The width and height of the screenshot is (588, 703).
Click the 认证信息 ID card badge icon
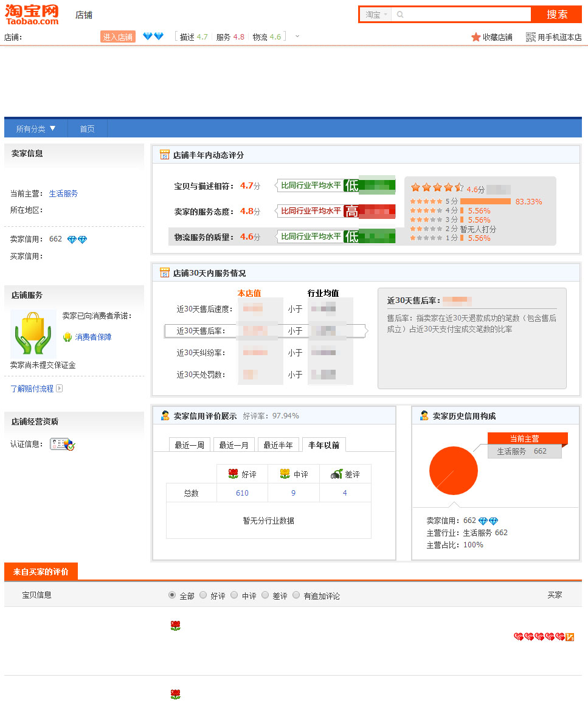pos(62,444)
